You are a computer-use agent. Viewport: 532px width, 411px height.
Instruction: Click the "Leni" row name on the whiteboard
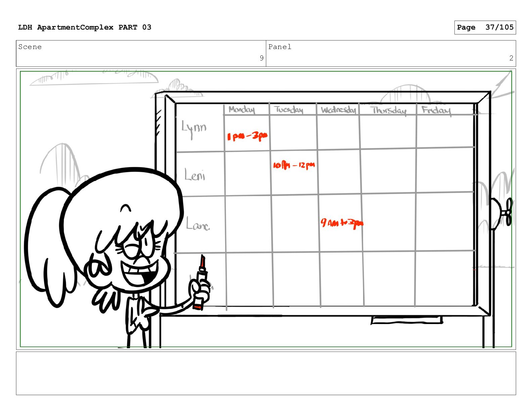coord(195,175)
